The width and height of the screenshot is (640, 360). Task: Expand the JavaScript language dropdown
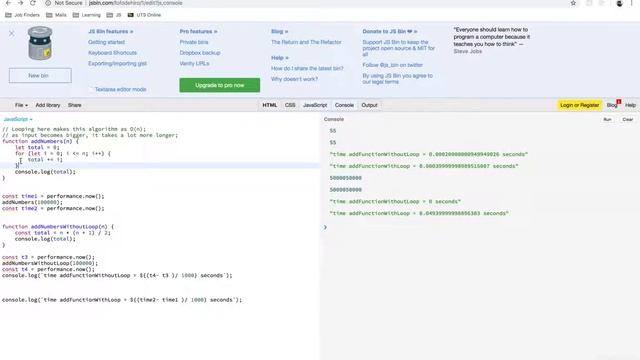tap(18, 119)
